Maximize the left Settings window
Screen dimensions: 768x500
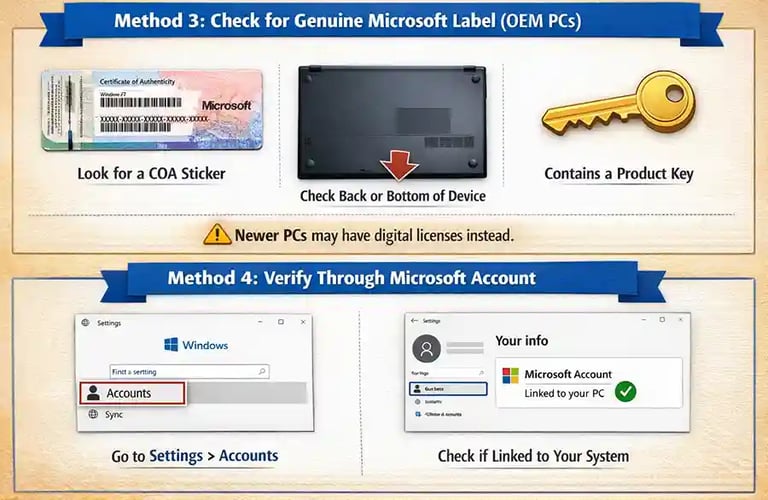coord(281,322)
